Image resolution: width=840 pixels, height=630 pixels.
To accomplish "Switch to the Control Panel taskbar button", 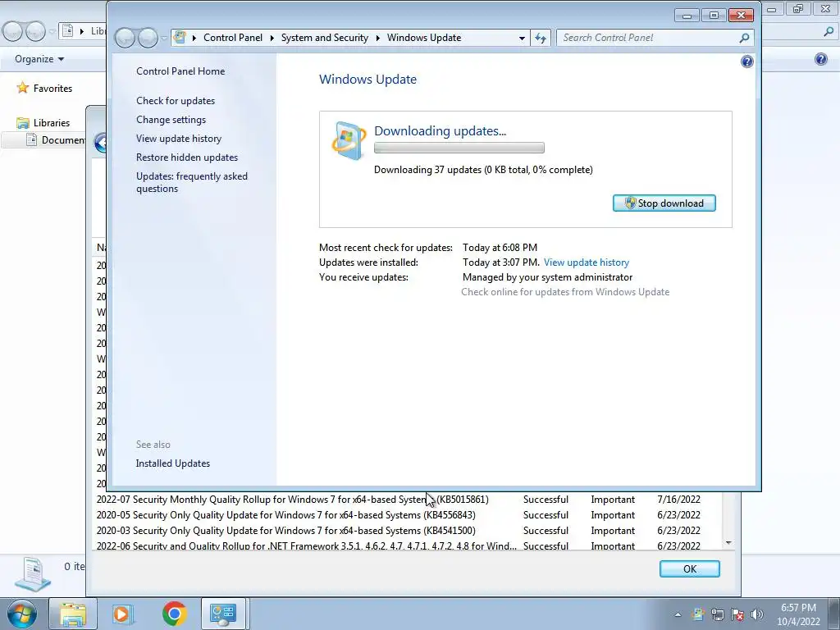I will click(223, 614).
